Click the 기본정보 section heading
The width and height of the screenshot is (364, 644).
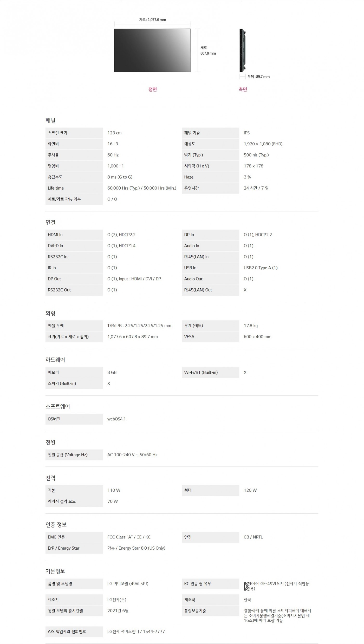[x=55, y=571]
